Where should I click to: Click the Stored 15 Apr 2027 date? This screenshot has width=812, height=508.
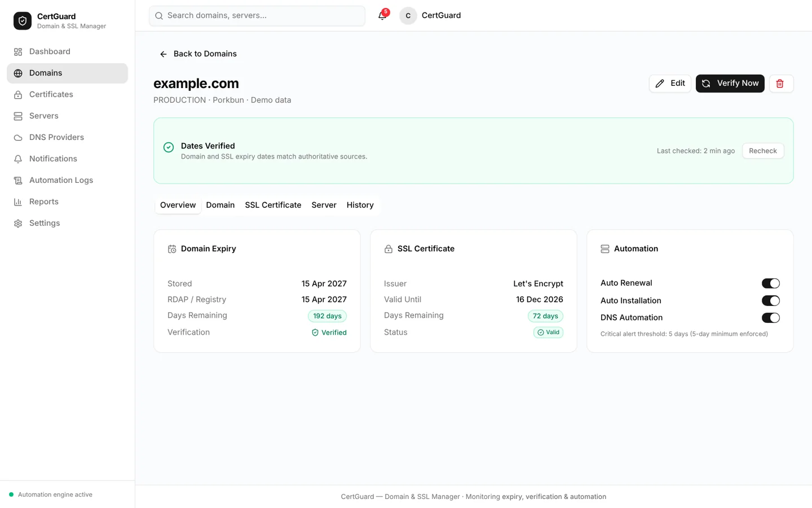click(324, 284)
